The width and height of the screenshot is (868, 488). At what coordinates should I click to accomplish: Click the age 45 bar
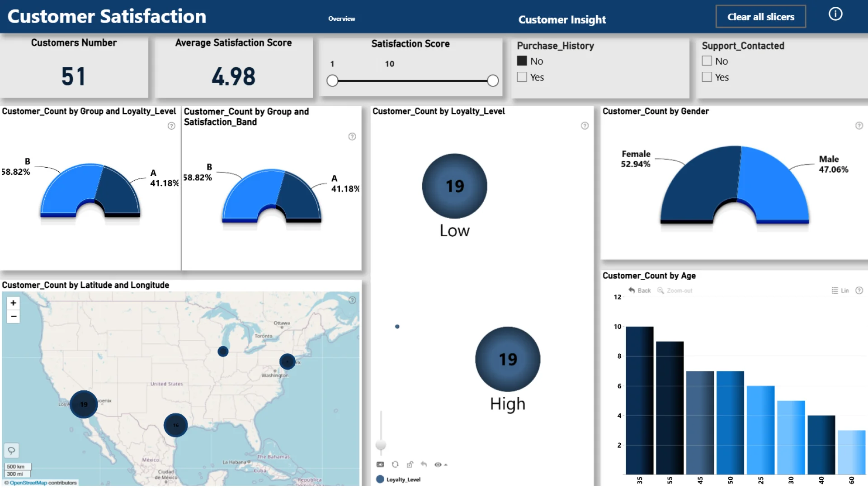(700, 422)
